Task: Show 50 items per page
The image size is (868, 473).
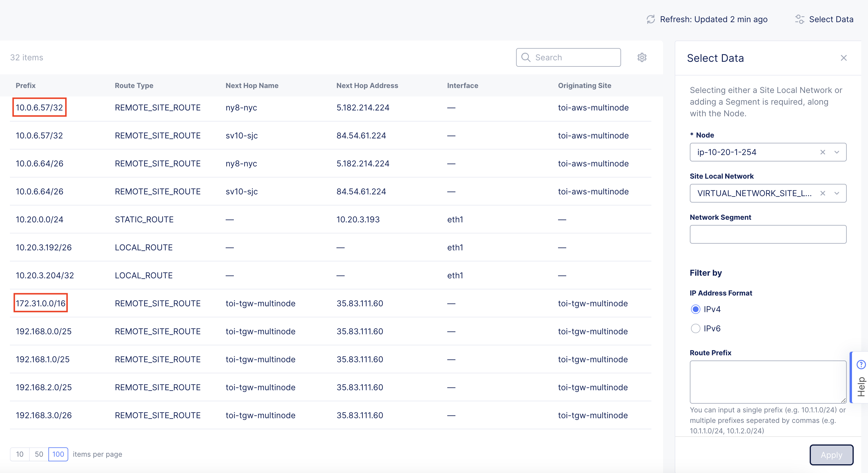Action: click(39, 454)
